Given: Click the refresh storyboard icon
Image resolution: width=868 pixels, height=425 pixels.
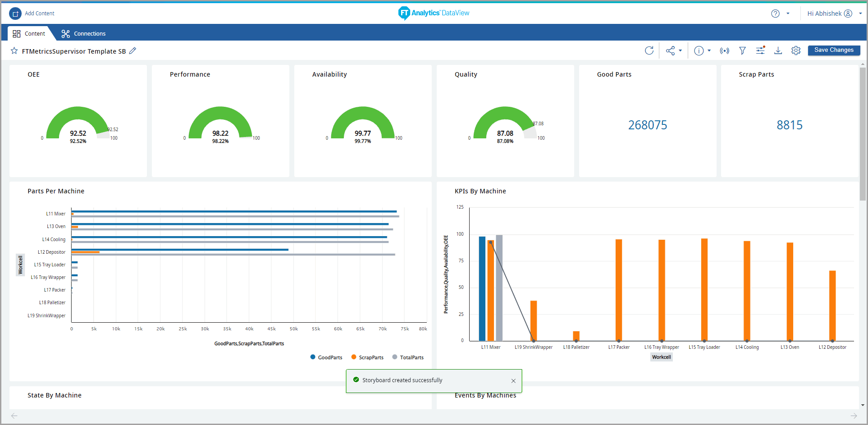Looking at the screenshot, I should (x=649, y=50).
